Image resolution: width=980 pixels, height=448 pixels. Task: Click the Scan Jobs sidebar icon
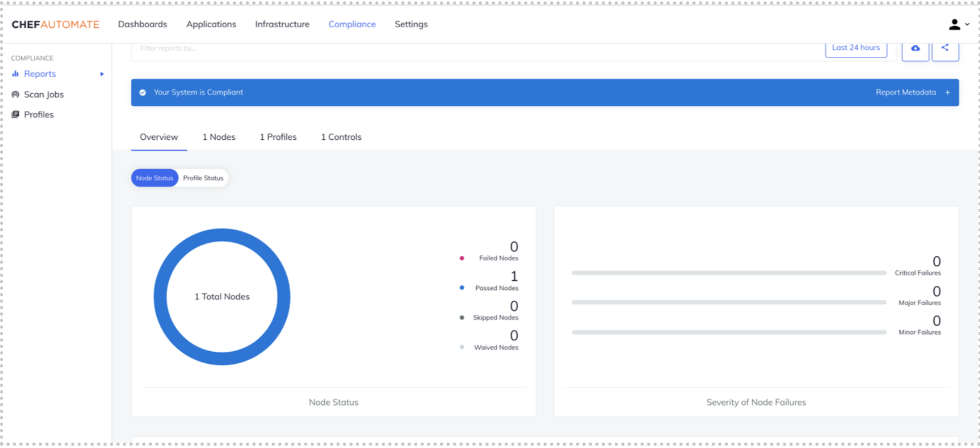(15, 94)
